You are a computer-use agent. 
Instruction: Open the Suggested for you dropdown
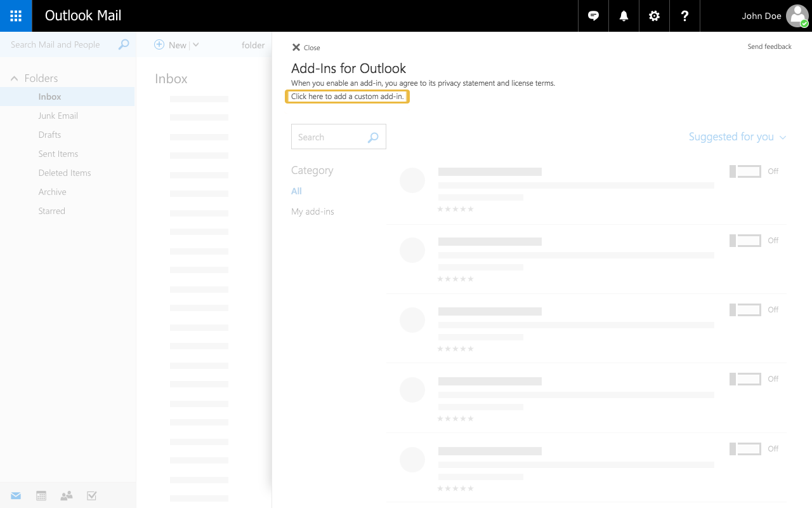pyautogui.click(x=737, y=137)
